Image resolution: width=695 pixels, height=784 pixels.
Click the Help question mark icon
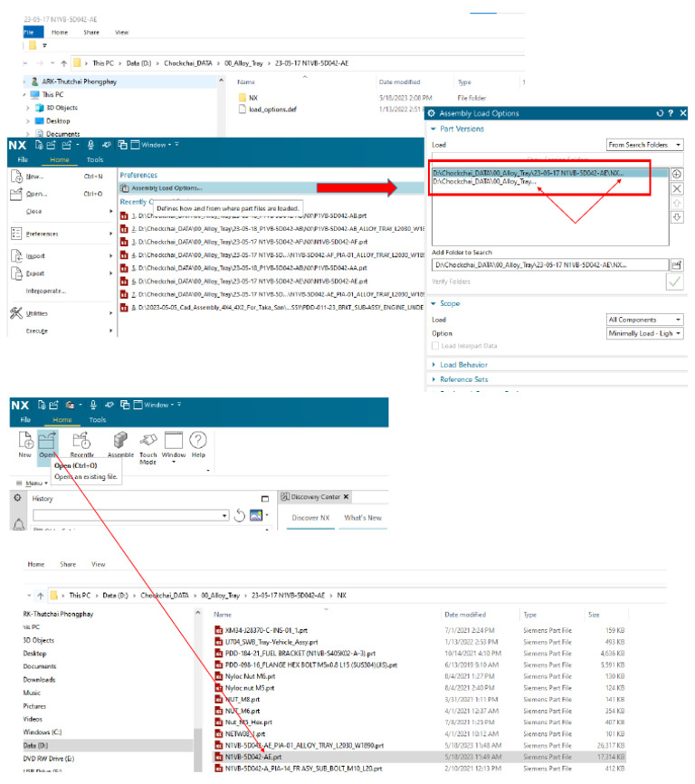coord(198,445)
